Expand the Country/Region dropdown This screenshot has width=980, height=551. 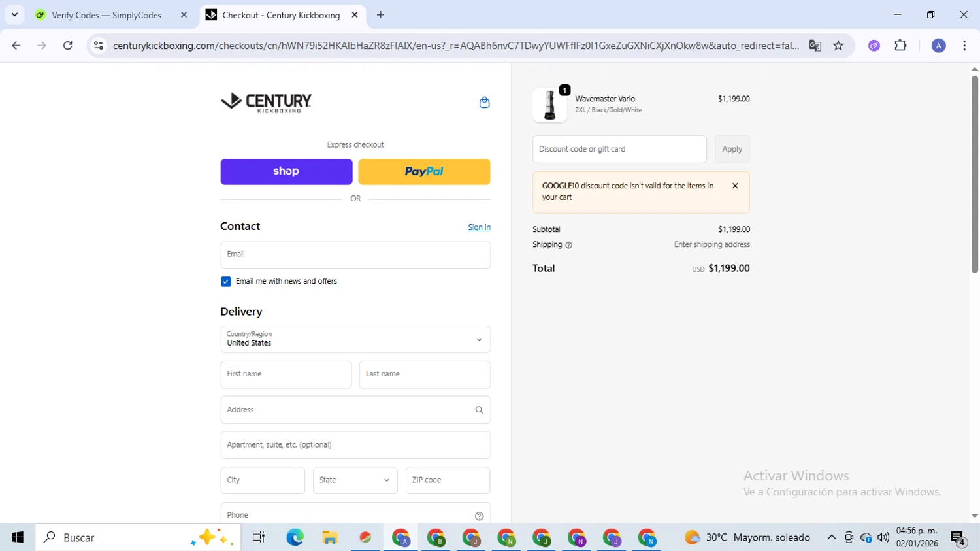click(355, 339)
